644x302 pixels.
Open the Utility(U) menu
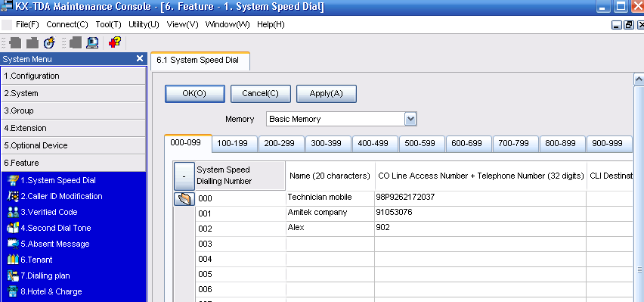(x=144, y=25)
